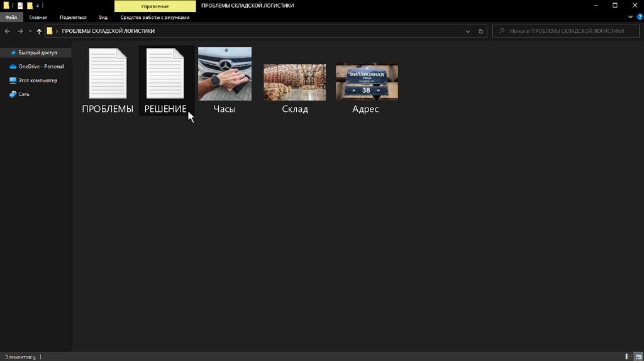The width and height of the screenshot is (644, 361).
Task: Go to Быстрый доступ in the sidebar
Action: [37, 53]
